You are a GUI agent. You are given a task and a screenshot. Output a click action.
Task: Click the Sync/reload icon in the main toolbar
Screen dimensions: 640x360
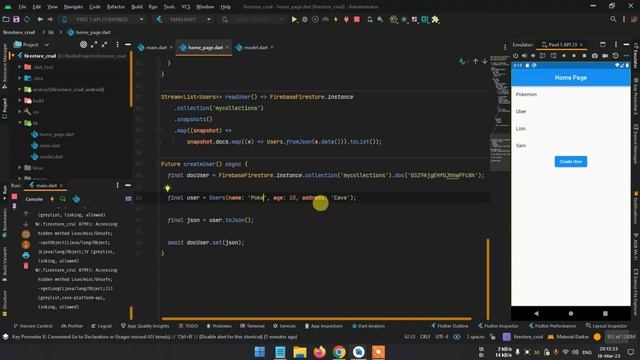(x=27, y=19)
